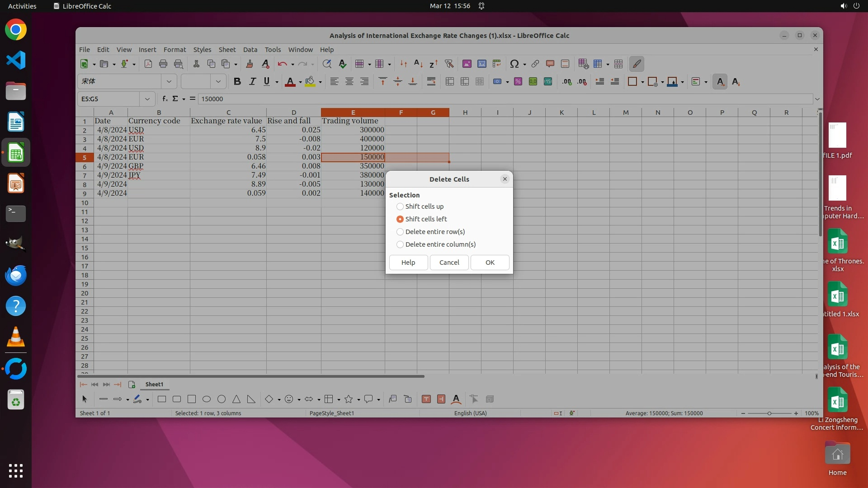
Task: Open the Format menu
Action: 175,50
